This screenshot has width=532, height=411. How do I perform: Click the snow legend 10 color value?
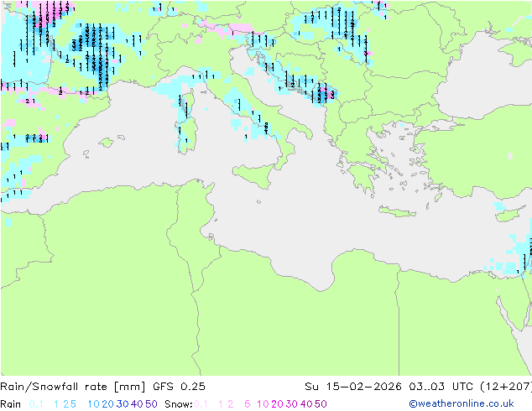(x=263, y=404)
